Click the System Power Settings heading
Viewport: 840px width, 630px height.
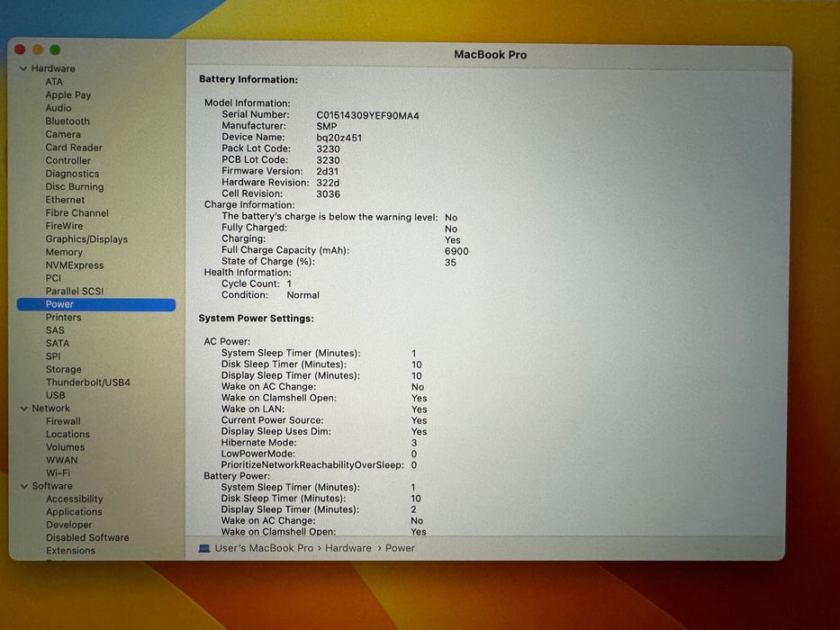pyautogui.click(x=256, y=319)
